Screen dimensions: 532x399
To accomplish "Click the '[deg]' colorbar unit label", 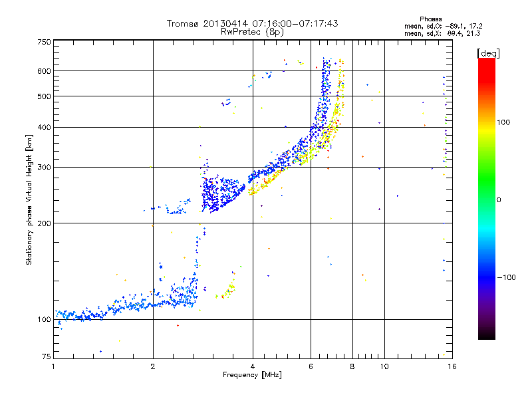I will click(x=488, y=53).
